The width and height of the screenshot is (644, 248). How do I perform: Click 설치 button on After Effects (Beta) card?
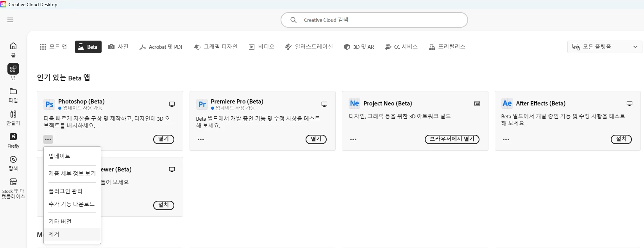coord(621,139)
